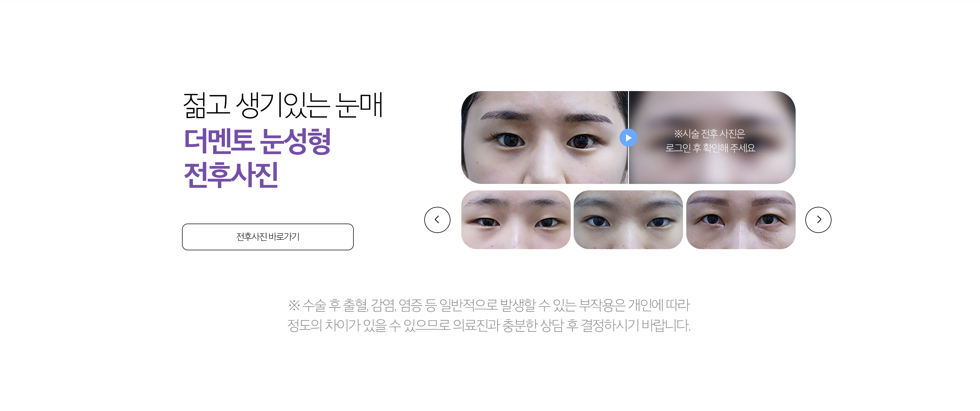Click the white play triangle on the divider
The image size is (980, 411).
[629, 137]
